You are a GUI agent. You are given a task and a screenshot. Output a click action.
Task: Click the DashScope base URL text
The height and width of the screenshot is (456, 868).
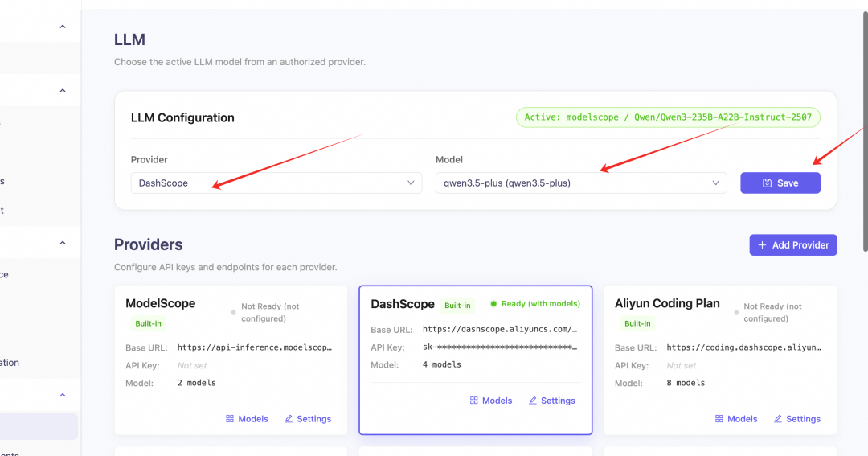pyautogui.click(x=500, y=329)
